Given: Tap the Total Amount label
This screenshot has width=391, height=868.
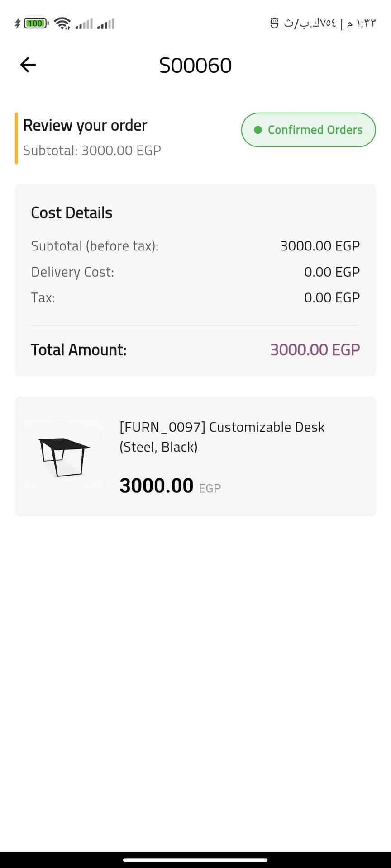Looking at the screenshot, I should pyautogui.click(x=79, y=350).
